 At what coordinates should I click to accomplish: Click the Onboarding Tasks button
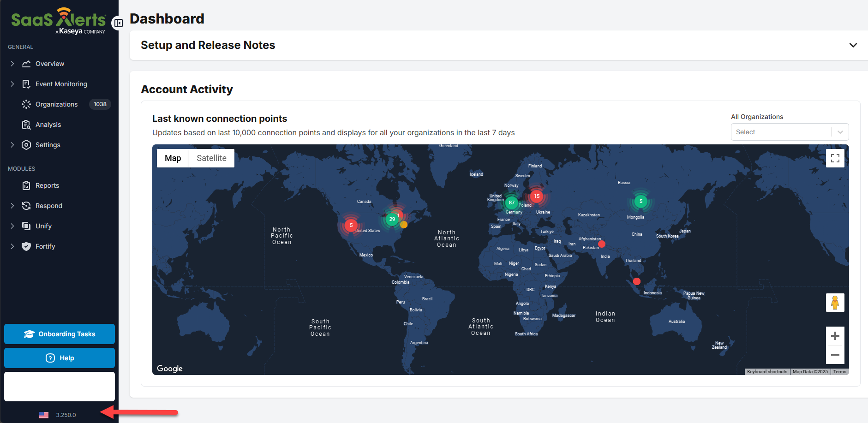coord(60,334)
